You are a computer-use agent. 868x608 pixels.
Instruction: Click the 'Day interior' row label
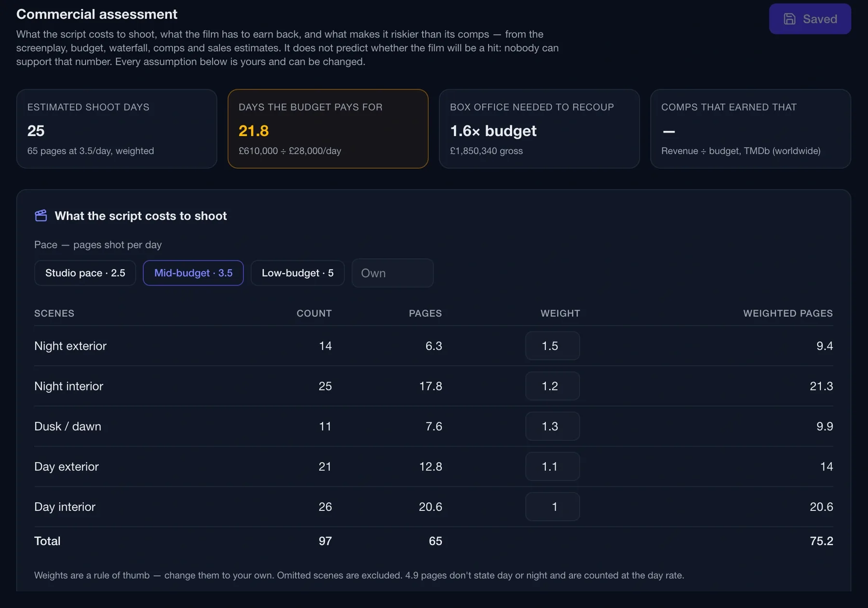(65, 507)
